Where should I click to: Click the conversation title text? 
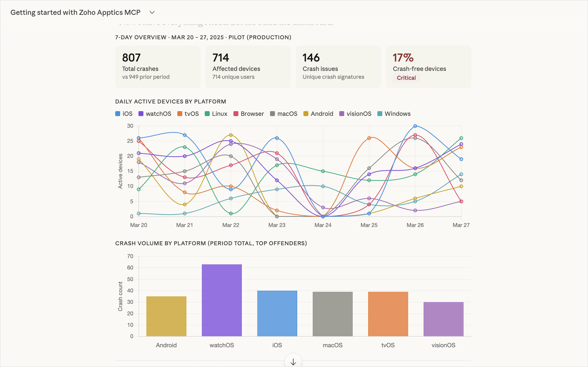75,12
